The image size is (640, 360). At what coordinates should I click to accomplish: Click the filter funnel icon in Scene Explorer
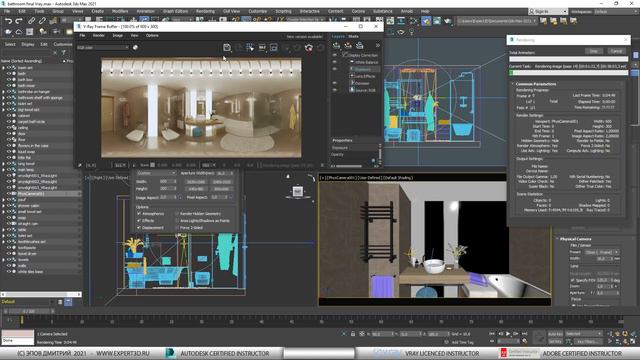pos(64,52)
